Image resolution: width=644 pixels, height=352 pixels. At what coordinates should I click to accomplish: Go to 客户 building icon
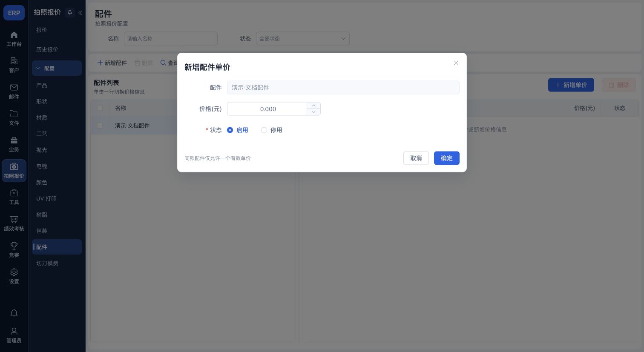click(14, 61)
